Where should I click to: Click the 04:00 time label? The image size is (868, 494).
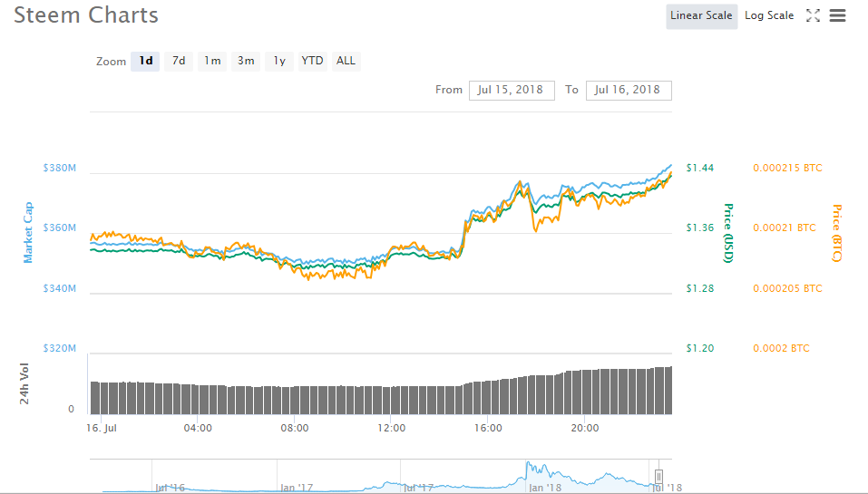(198, 428)
